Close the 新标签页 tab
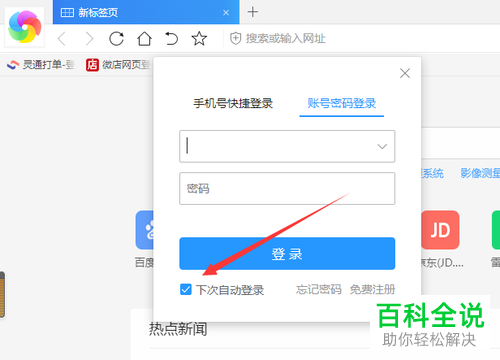 (226, 13)
